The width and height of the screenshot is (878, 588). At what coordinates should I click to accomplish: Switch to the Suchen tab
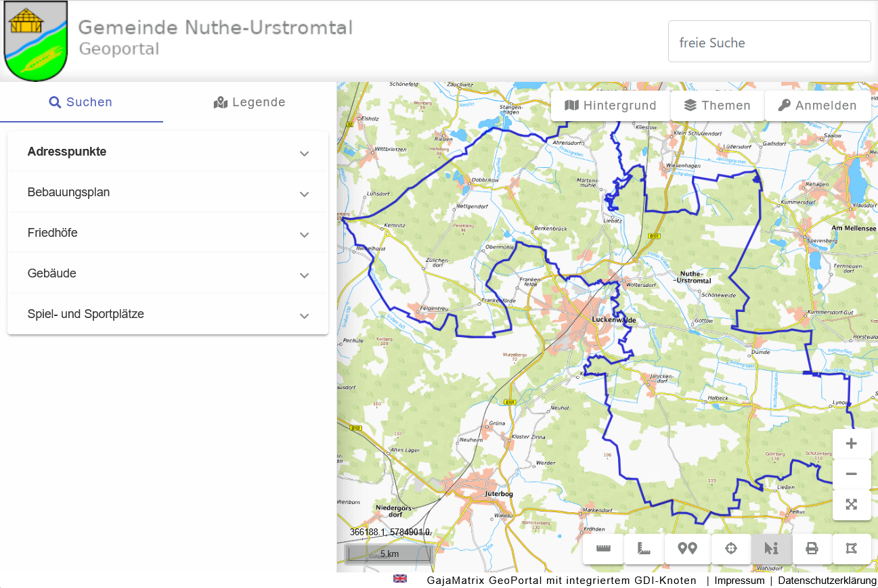(x=81, y=103)
